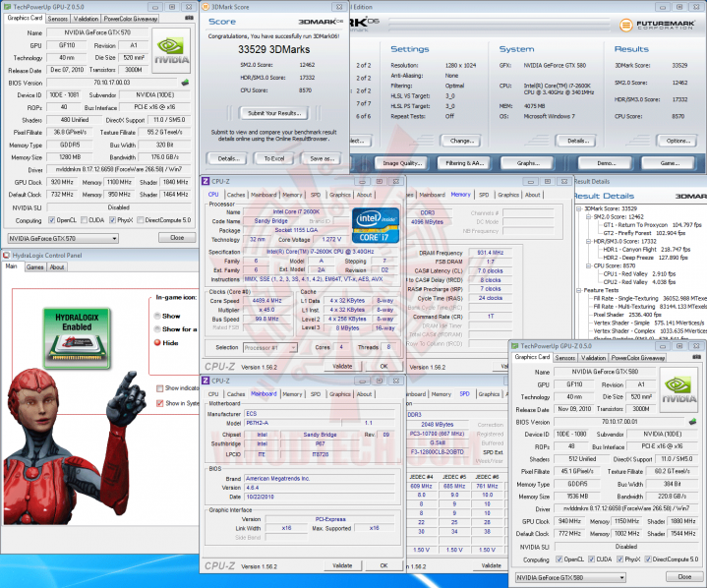The height and width of the screenshot is (588, 707).
Task: Click the Futuremark orange logo icon
Action: 625,26
